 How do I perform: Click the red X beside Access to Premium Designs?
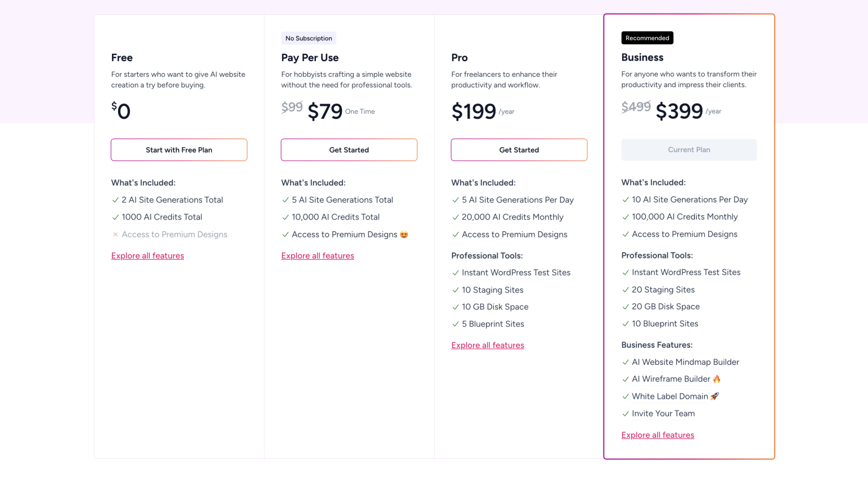[115, 234]
